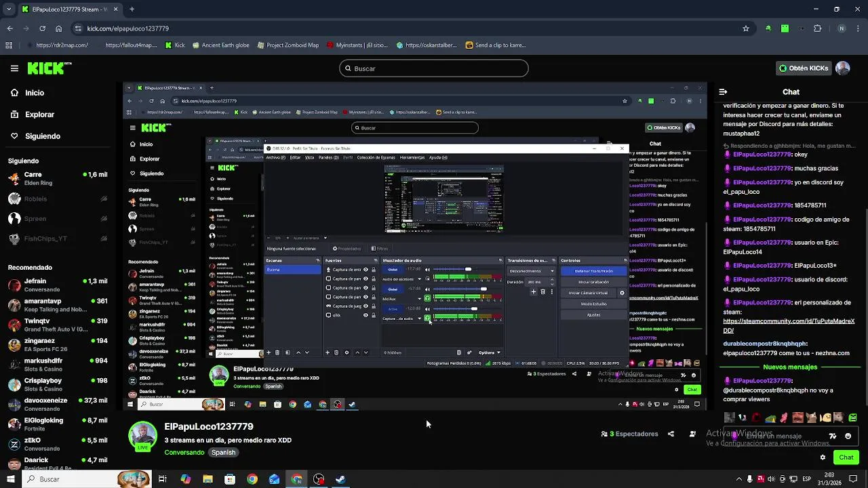Click the Conversando category link
The image size is (868, 488).
(184, 453)
